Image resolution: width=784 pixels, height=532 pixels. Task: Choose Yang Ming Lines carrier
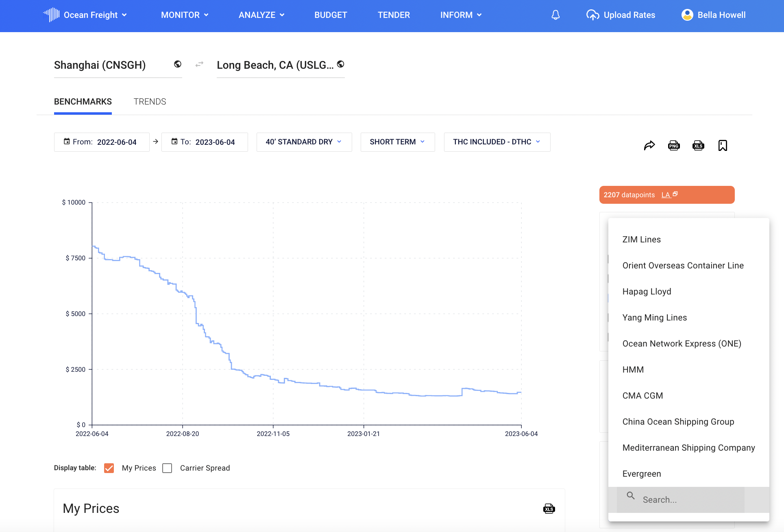click(x=689, y=318)
